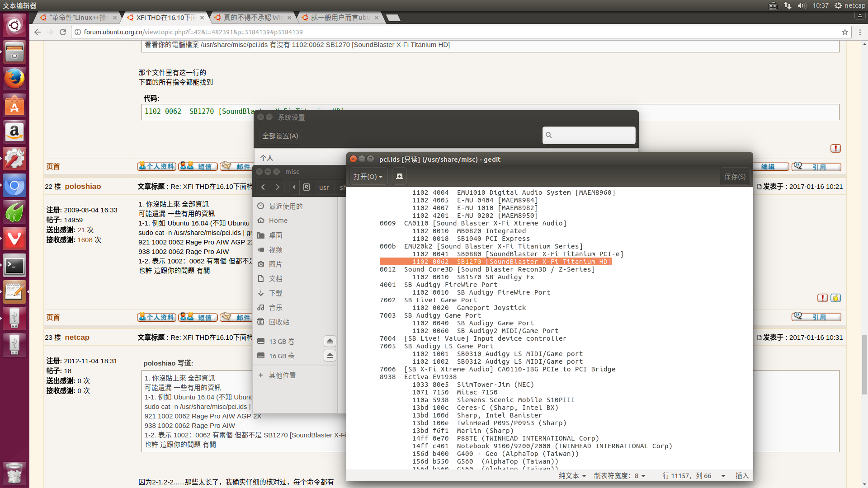868x488 pixels.
Task: Click highlighted SB1270 line in gedit
Action: (x=495, y=262)
